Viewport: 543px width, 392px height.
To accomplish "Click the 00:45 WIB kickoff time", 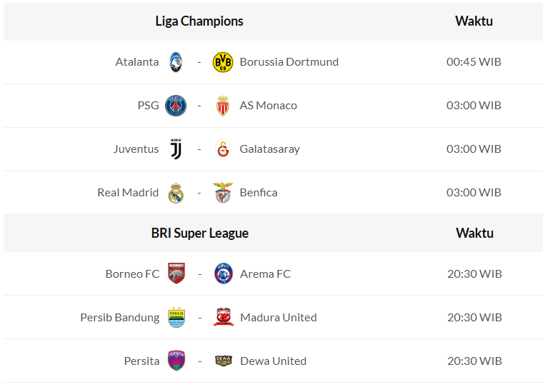I will click(x=474, y=62).
